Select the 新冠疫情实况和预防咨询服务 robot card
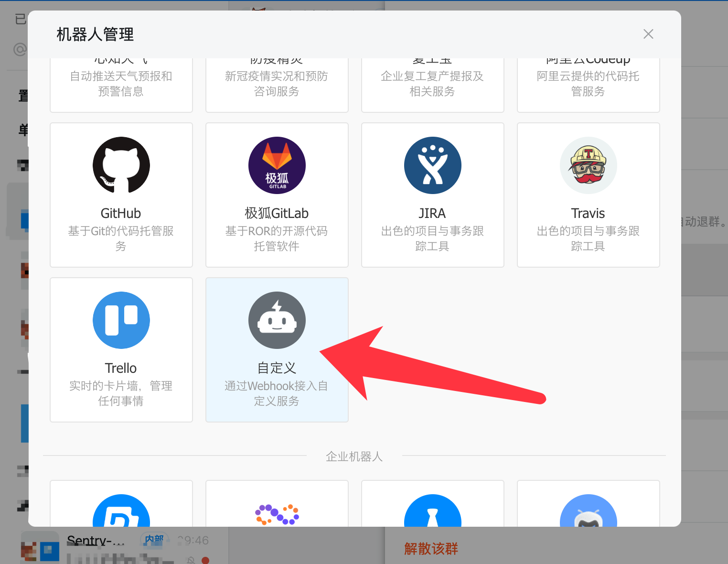This screenshot has height=564, width=728. click(277, 85)
